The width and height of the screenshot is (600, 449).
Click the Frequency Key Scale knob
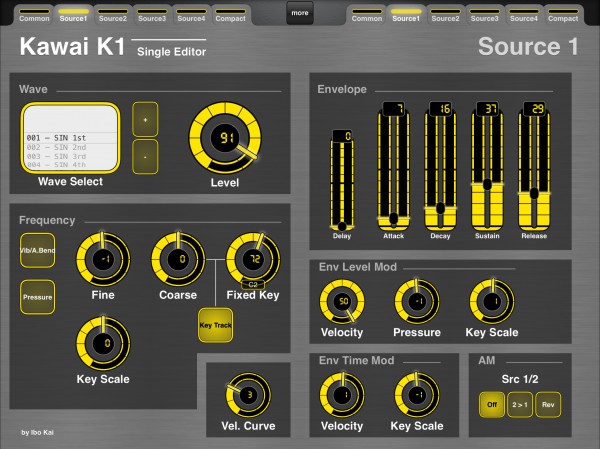tap(103, 343)
